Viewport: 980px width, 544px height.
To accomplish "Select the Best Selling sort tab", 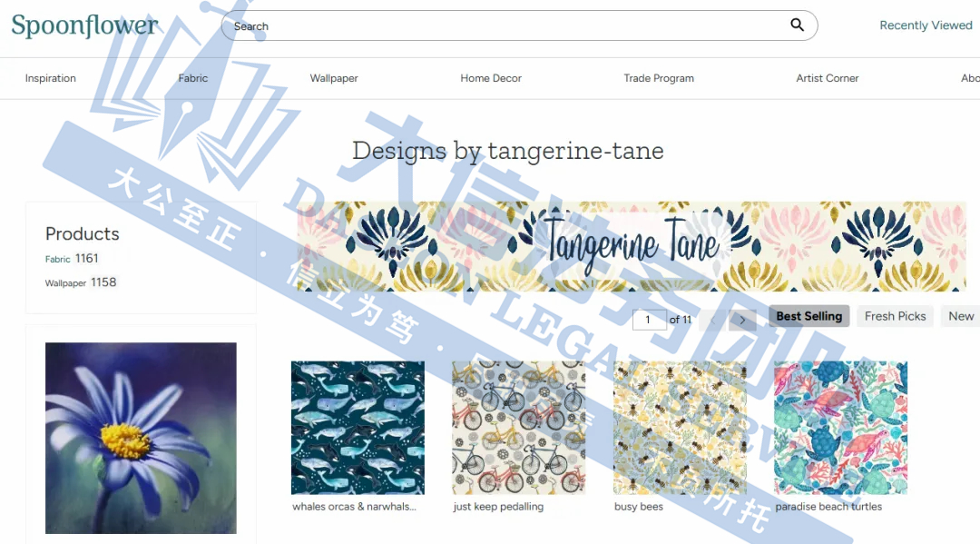I will point(808,316).
